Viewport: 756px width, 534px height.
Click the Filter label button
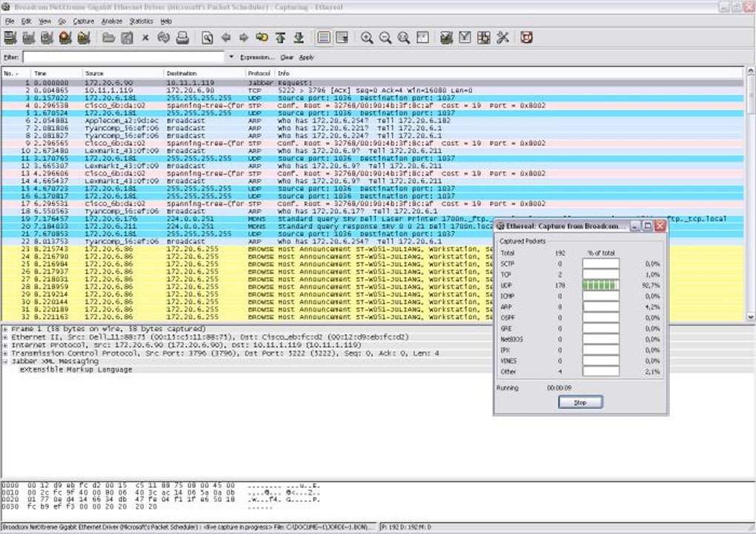tap(11, 57)
